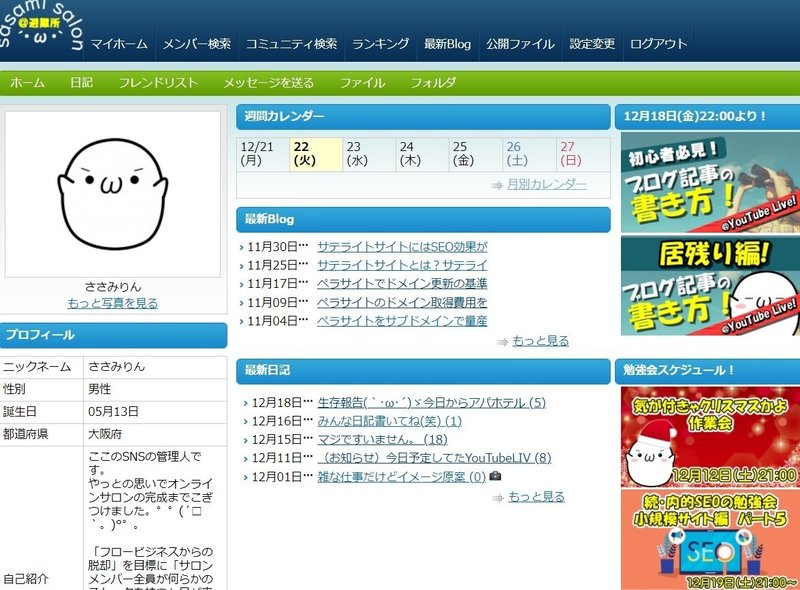Click the 05月13日 birthday value

click(x=113, y=411)
